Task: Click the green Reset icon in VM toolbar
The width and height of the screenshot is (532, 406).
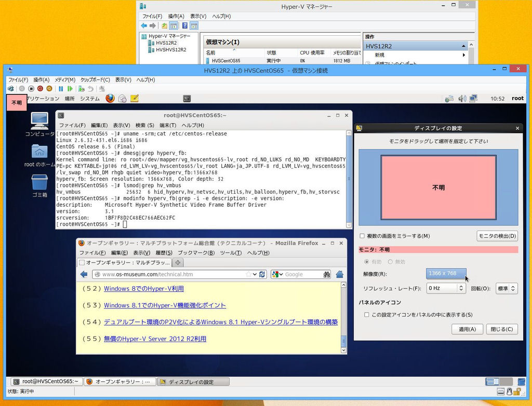Action: coord(70,89)
